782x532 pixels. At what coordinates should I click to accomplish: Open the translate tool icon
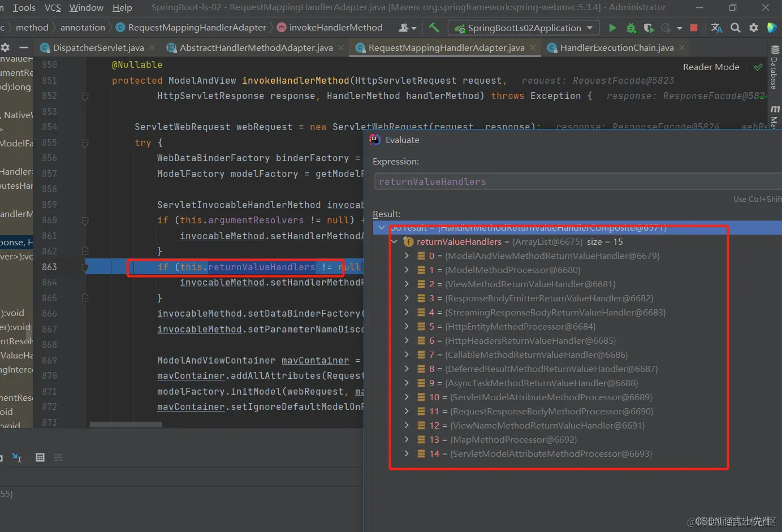pyautogui.click(x=716, y=28)
